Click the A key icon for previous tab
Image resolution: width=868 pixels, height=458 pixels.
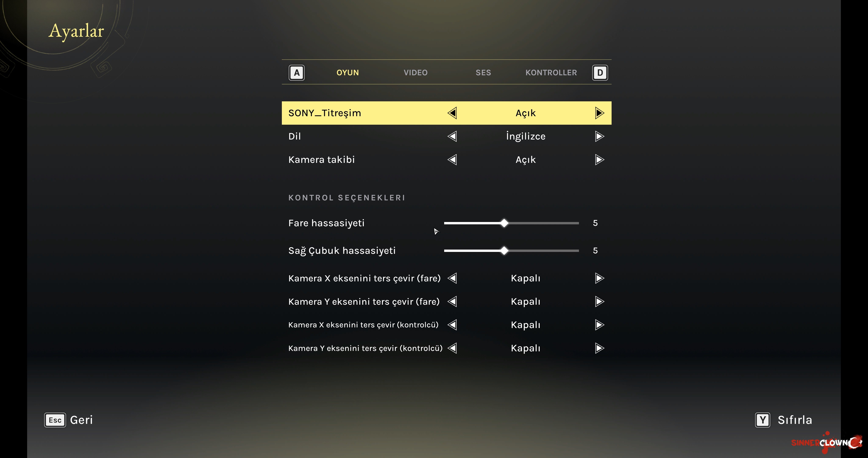point(296,73)
